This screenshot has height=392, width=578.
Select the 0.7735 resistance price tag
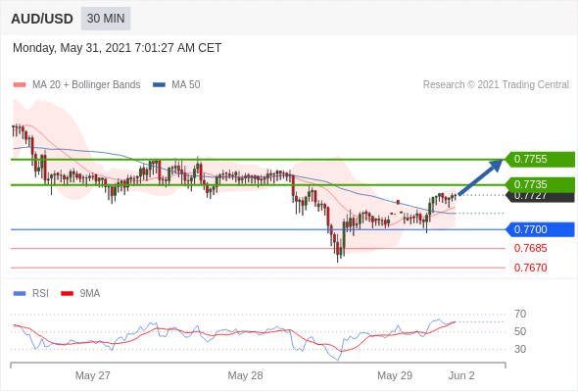540,184
